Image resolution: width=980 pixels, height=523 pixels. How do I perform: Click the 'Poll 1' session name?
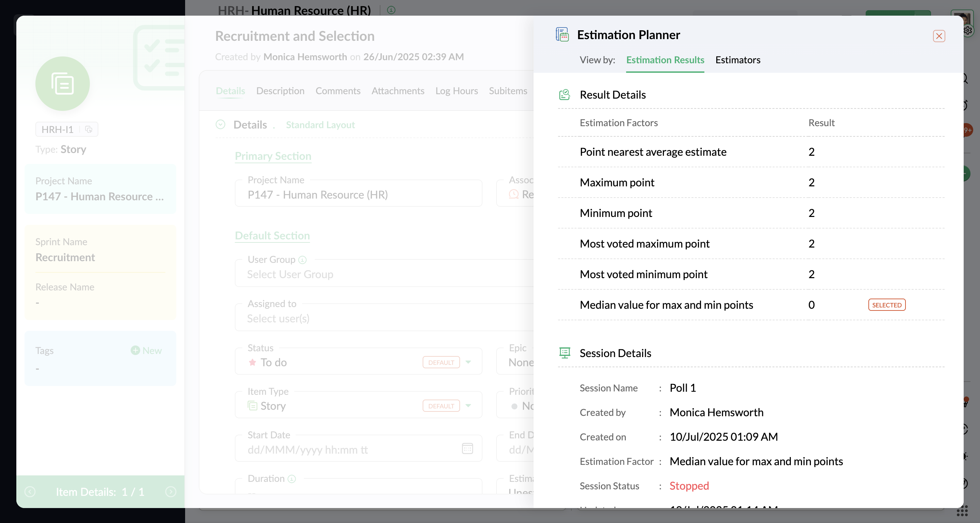coord(683,388)
